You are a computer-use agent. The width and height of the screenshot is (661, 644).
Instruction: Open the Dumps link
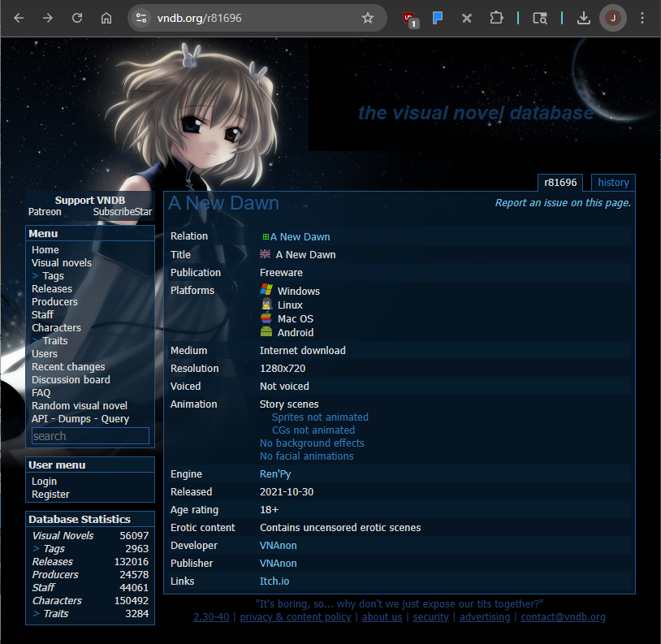click(x=74, y=419)
